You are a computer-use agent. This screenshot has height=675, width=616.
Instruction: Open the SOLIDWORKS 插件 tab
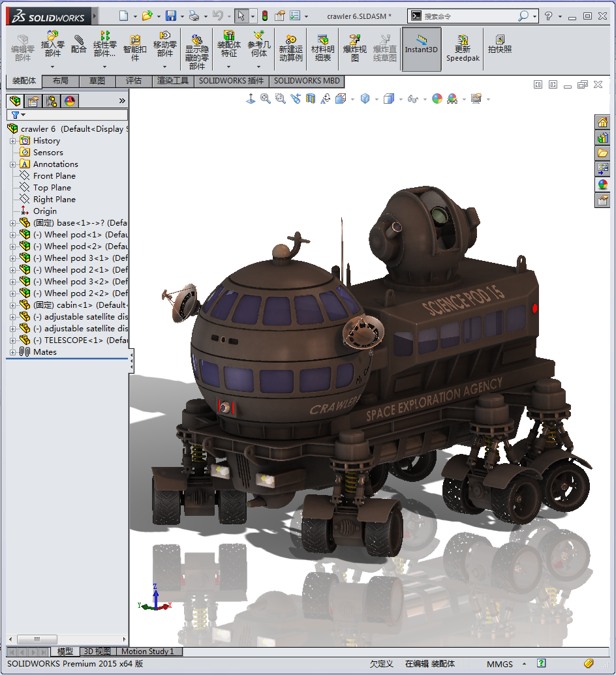click(231, 80)
